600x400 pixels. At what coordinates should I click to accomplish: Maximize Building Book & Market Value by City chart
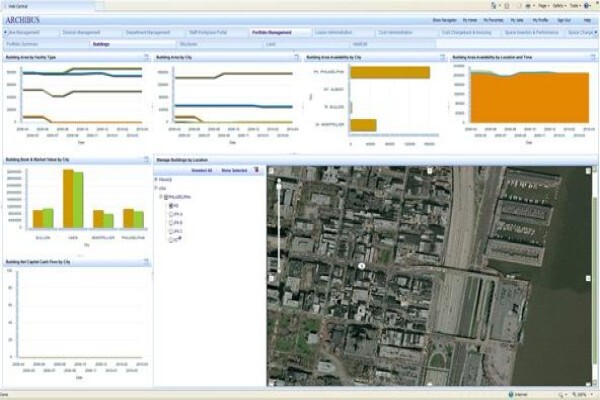click(146, 159)
